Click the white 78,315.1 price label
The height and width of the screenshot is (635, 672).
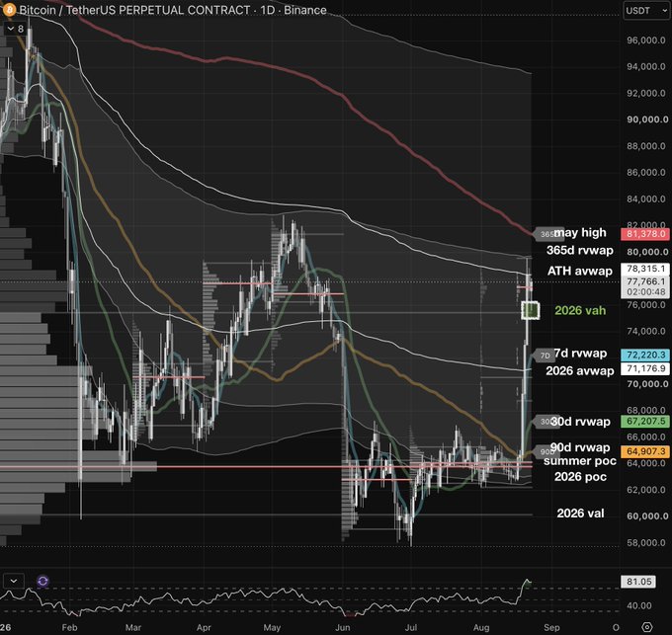click(645, 269)
